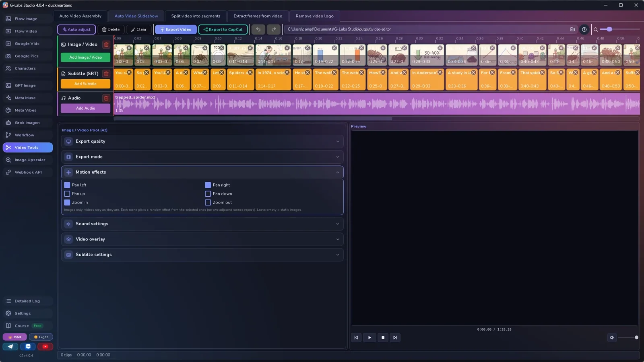Uncheck the Zoom in checkbox
The width and height of the screenshot is (644, 362).
pyautogui.click(x=67, y=203)
